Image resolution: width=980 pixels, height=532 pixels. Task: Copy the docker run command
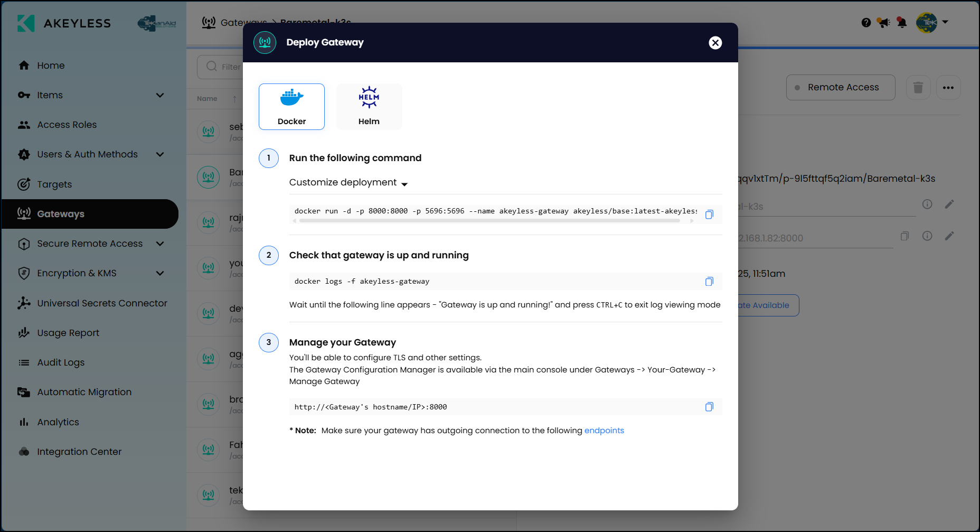[x=709, y=214]
